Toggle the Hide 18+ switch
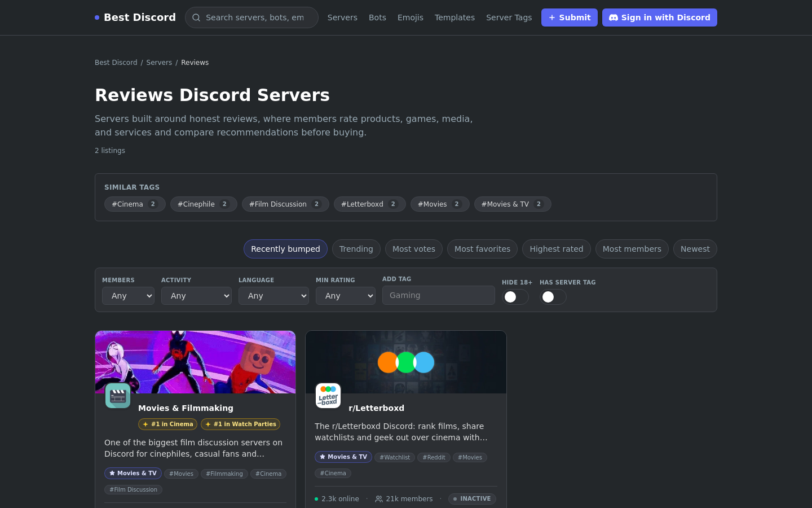 pos(515,297)
